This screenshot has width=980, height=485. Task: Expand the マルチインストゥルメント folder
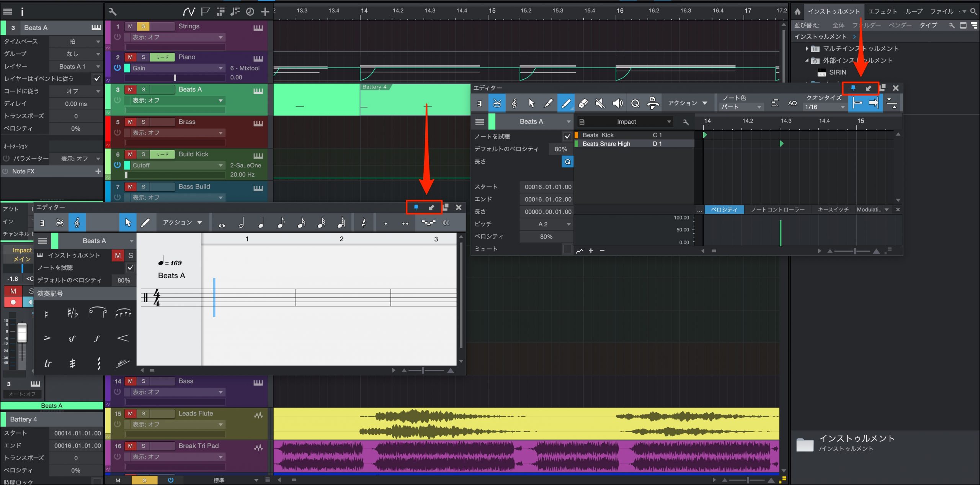(x=807, y=49)
